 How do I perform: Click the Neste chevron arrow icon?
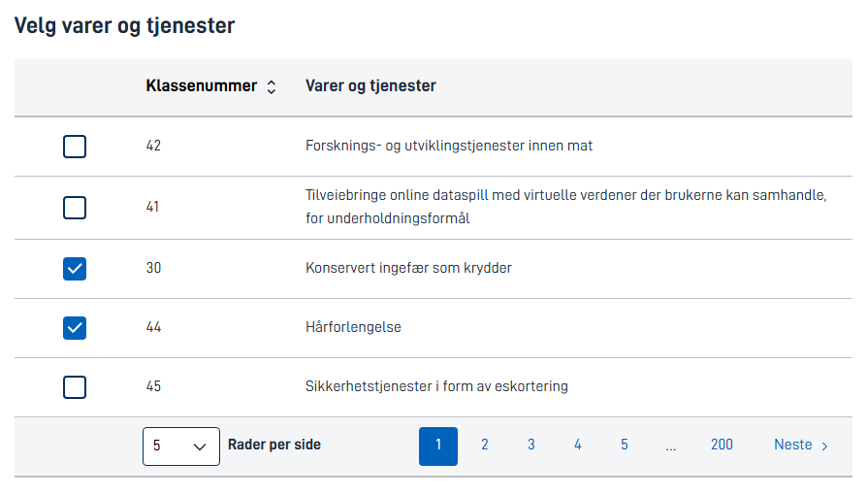824,446
